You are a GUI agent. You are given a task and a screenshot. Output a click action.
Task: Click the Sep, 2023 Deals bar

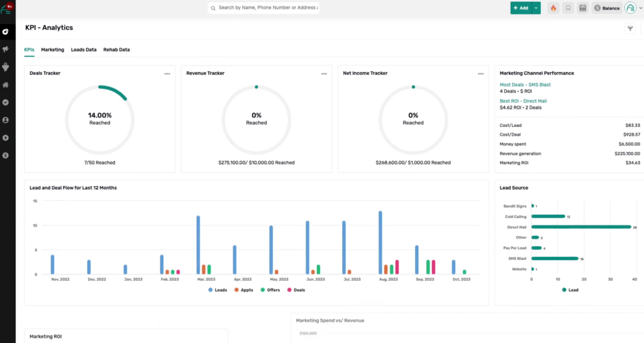tap(433, 267)
